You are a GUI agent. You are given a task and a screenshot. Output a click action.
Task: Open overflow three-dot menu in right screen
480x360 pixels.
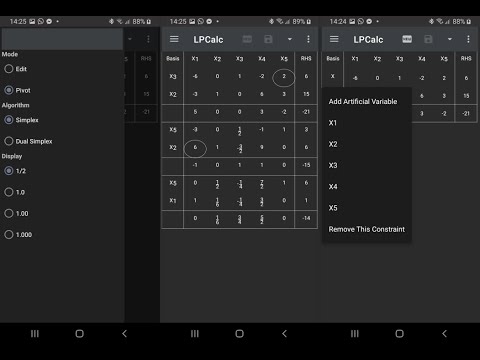pyautogui.click(x=468, y=39)
